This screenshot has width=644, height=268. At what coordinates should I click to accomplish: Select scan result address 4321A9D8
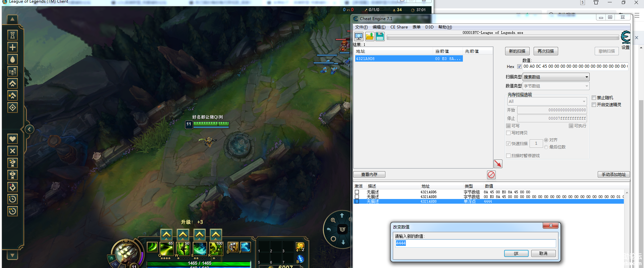pos(409,59)
